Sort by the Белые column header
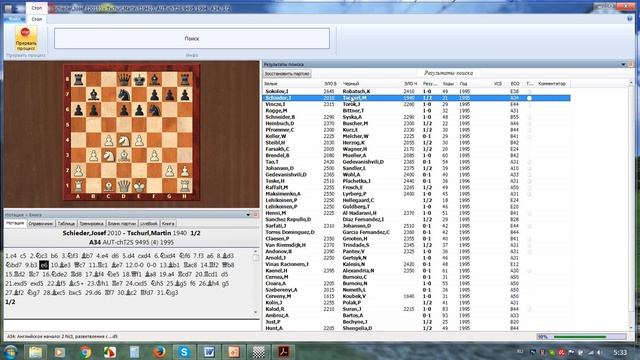The height and width of the screenshot is (360, 640). pos(271,84)
